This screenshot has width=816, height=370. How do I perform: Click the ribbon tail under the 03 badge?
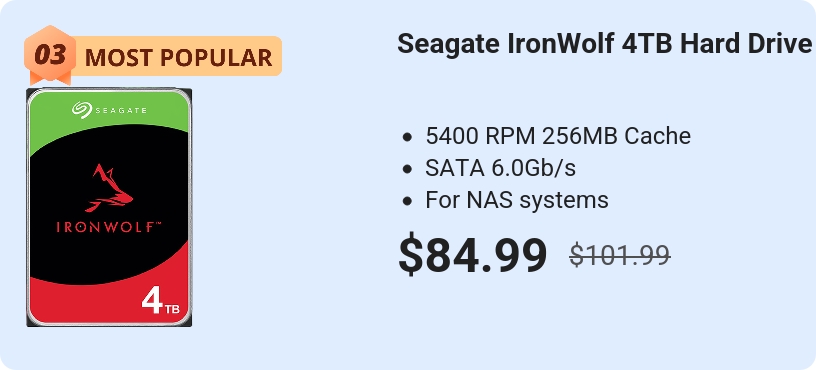(50, 79)
